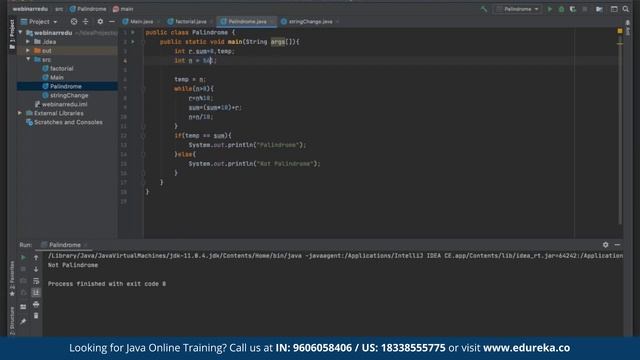Run Palindrome with the green toolbar arrow
The width and height of the screenshot is (640, 360).
(x=550, y=9)
